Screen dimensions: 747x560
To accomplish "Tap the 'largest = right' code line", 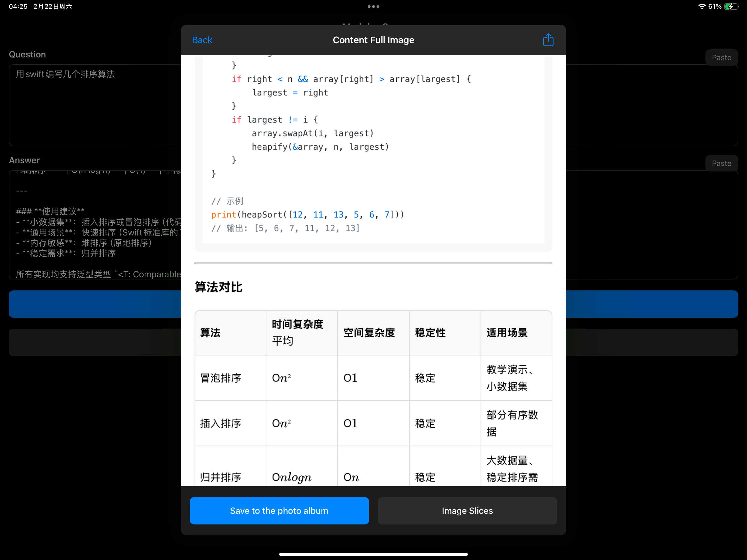I will click(290, 92).
